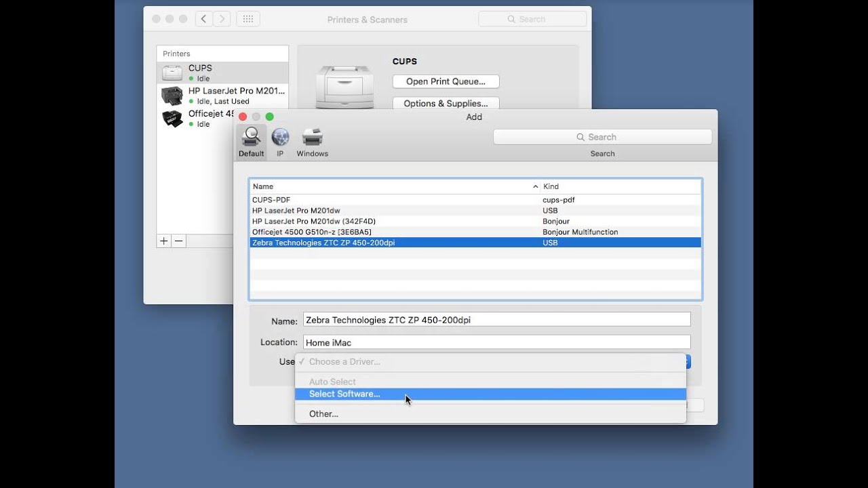Select HP LaserJet Pro M201dw (342F4D) row
The width and height of the screenshot is (868, 488).
point(475,221)
